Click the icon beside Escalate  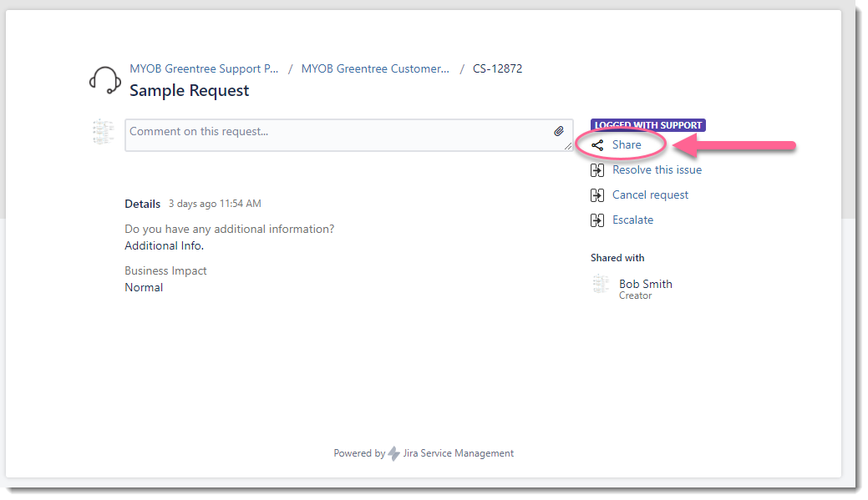597,220
